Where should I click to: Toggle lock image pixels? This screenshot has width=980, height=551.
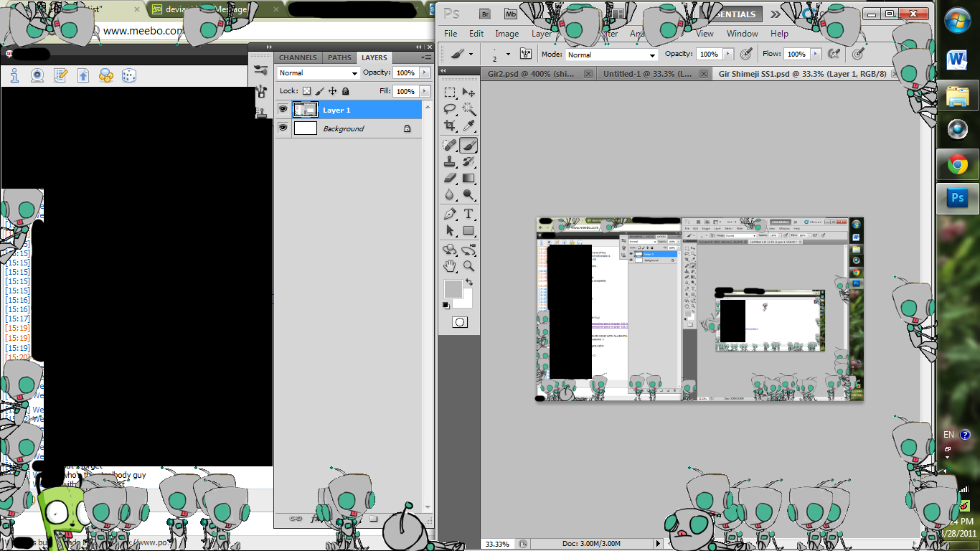point(320,91)
